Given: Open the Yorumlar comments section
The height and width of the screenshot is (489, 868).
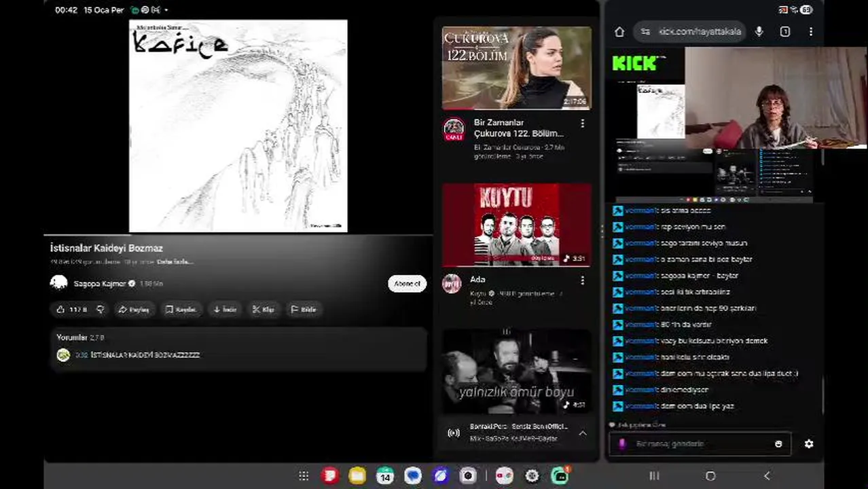Looking at the screenshot, I should [x=239, y=348].
